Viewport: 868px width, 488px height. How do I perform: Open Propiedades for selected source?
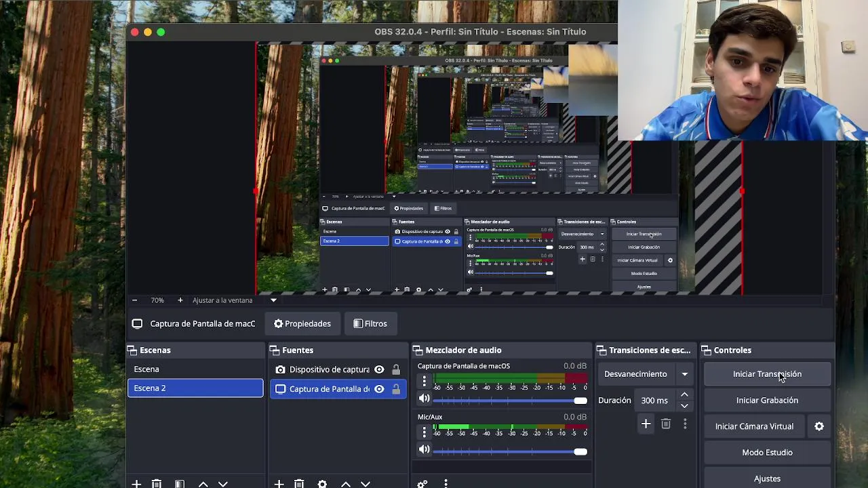(302, 324)
